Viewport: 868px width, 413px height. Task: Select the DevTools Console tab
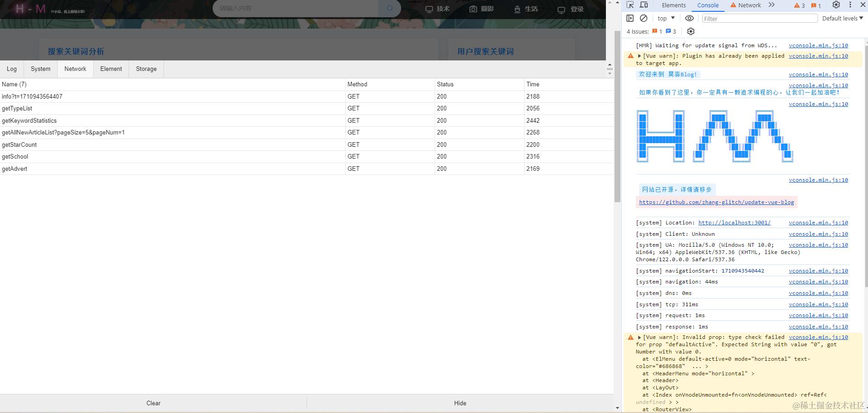[x=708, y=5]
